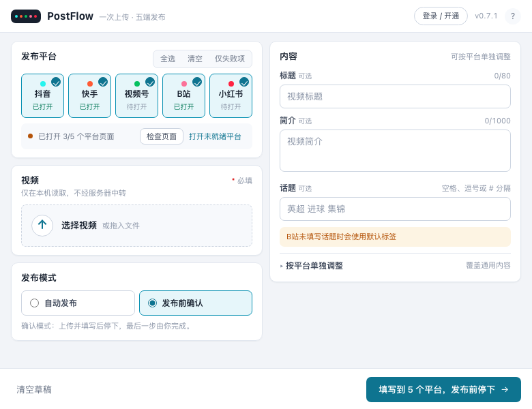Focus the 视频简介 text area
Viewport: 532px width, 409px height.
click(x=395, y=151)
